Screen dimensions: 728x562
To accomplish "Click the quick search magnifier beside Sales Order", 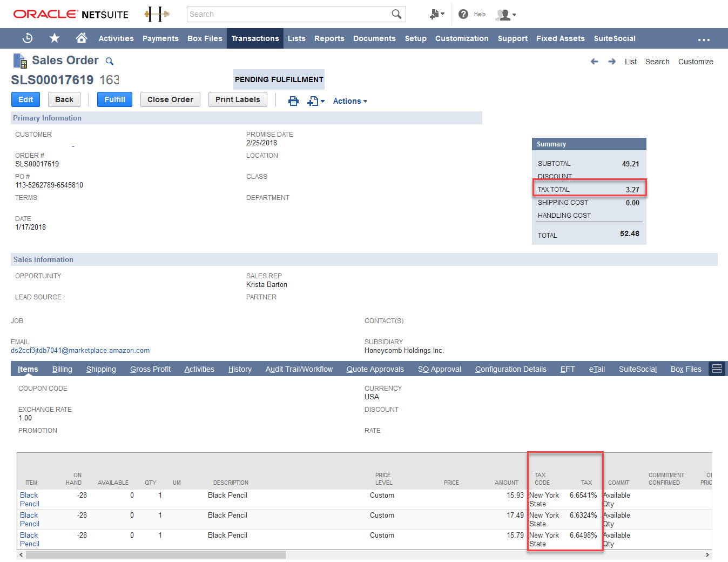I will (x=109, y=61).
